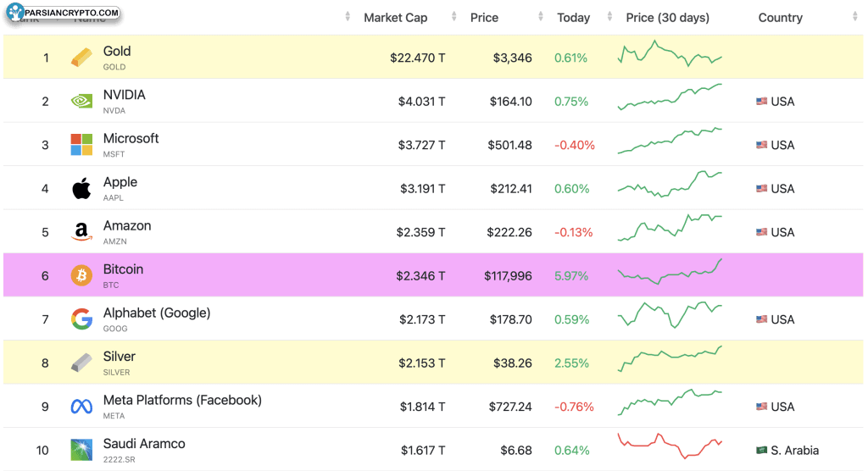Click the Google G logo icon
The height and width of the screenshot is (471, 868).
(81, 319)
